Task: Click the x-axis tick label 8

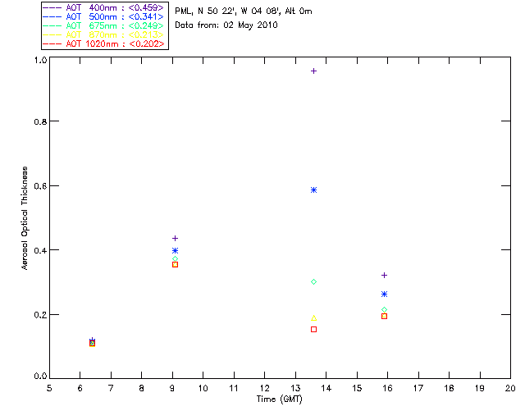Action: pos(142,388)
